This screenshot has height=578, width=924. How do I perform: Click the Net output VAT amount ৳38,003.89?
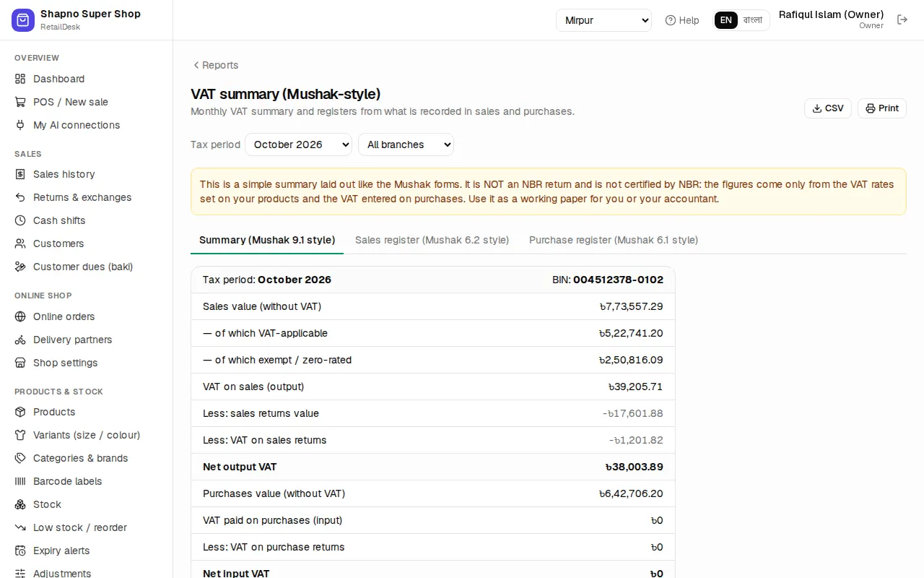click(x=634, y=467)
